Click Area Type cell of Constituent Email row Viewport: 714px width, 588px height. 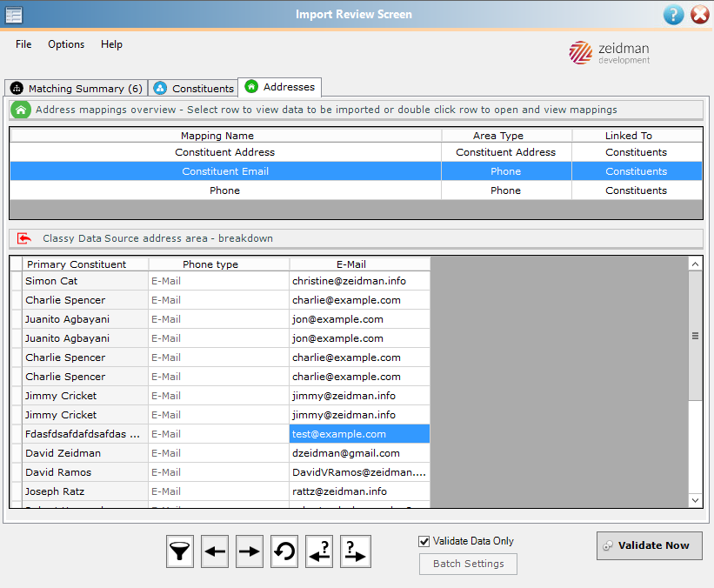coord(506,171)
